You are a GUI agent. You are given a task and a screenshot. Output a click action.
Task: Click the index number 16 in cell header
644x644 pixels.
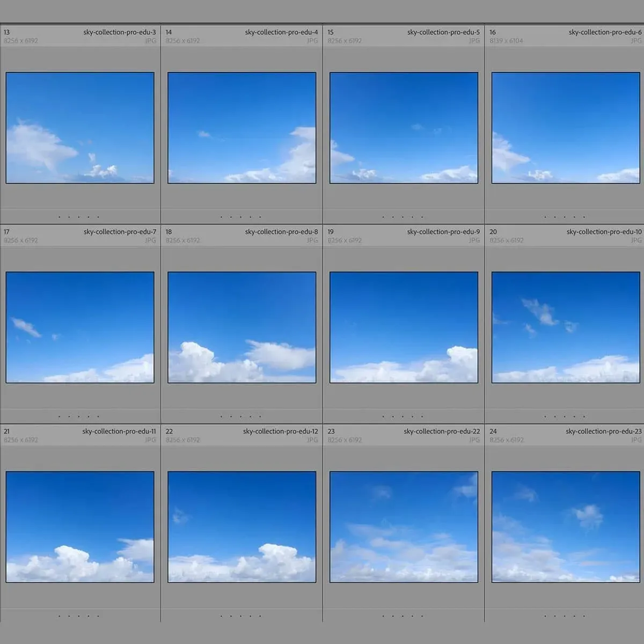click(x=493, y=32)
